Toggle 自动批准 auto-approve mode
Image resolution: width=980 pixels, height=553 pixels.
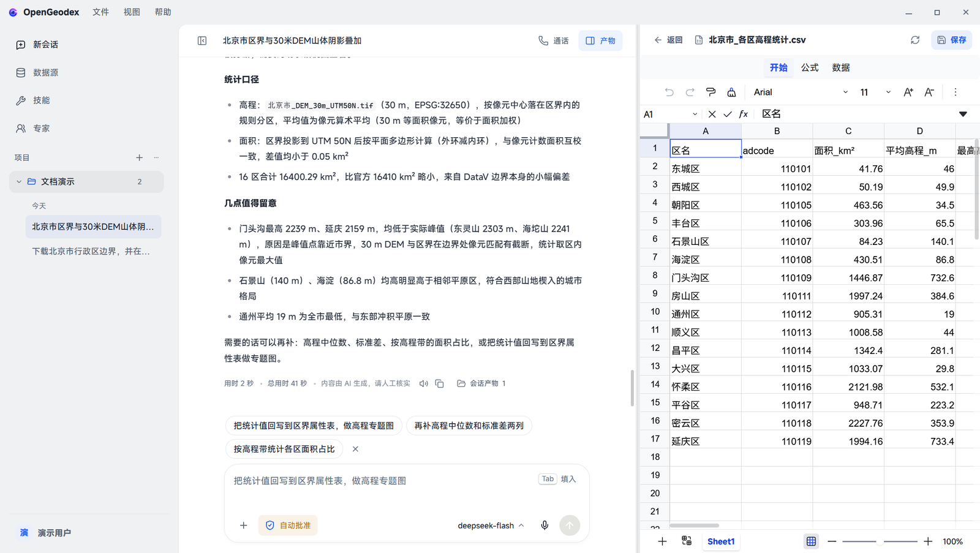coord(288,525)
